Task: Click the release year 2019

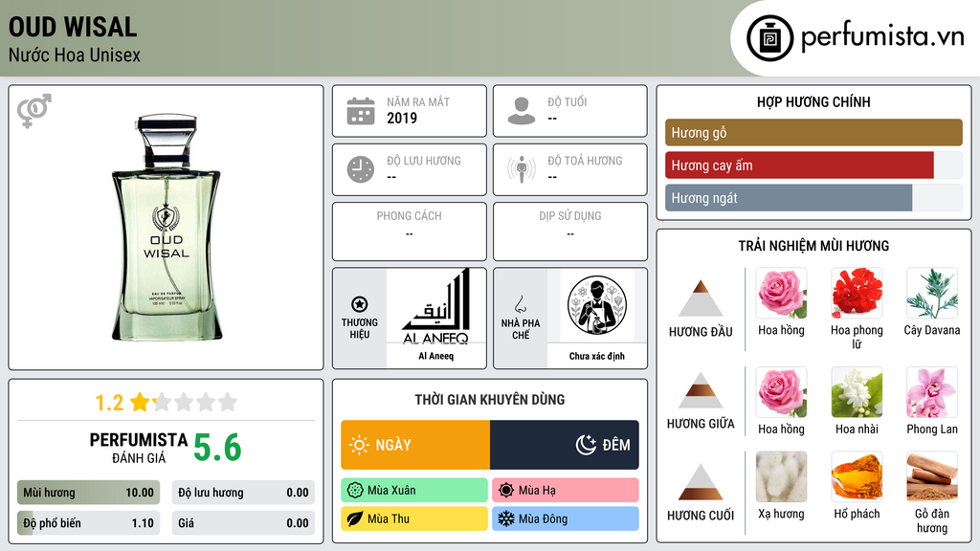Action: click(x=402, y=118)
